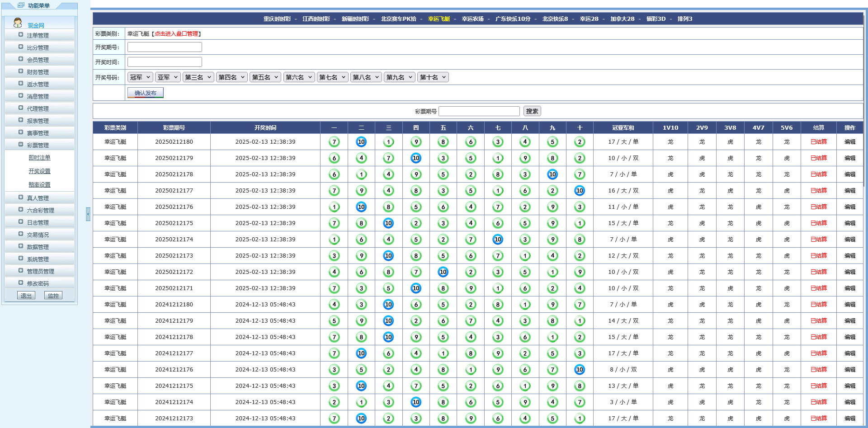Open 赔率设置 in sidebar submenu

pos(40,185)
